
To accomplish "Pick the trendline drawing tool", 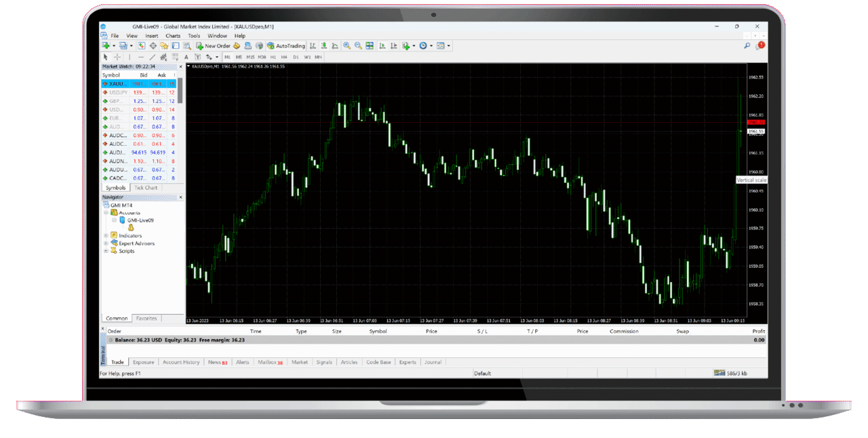I will [x=153, y=57].
